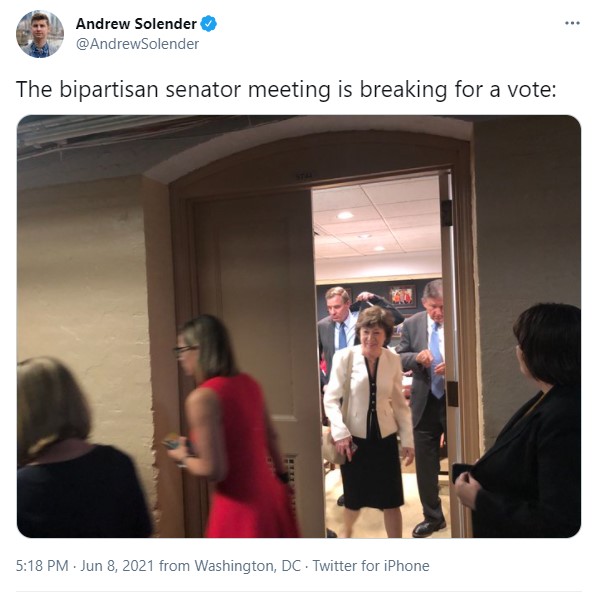Viewport: 593px width, 592px height.
Task: Click the Andrew Solender display name
Action: (x=136, y=24)
